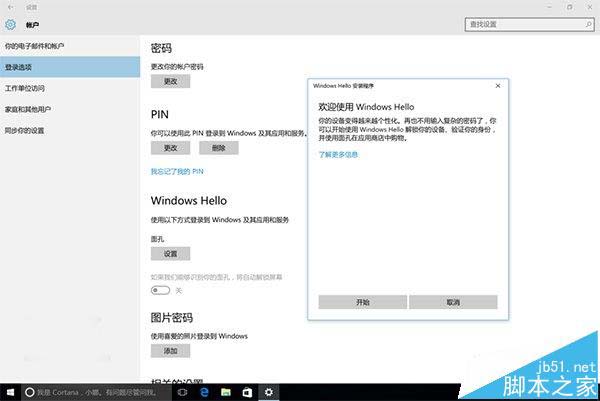Click the Settings gear on the taskbar
Image resolution: width=600 pixels, height=401 pixels.
tap(269, 392)
